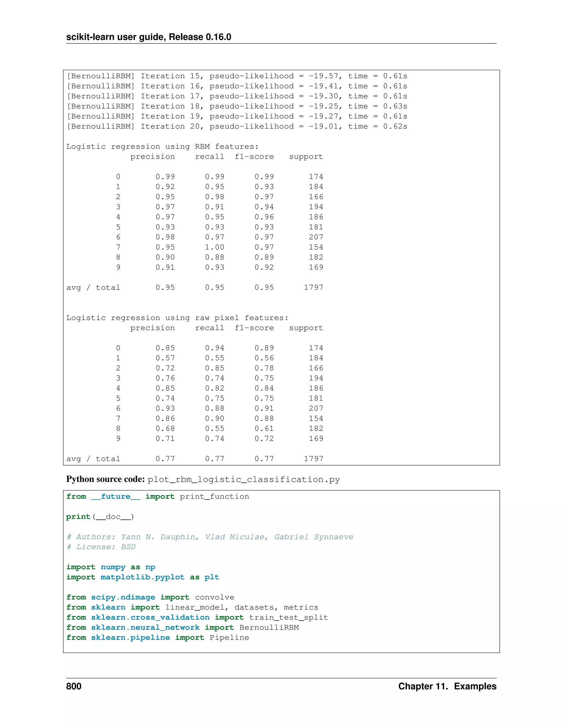
Task: Click the 'linear_model, datasets, metrics' import line
Action: pyautogui.click(x=192, y=607)
